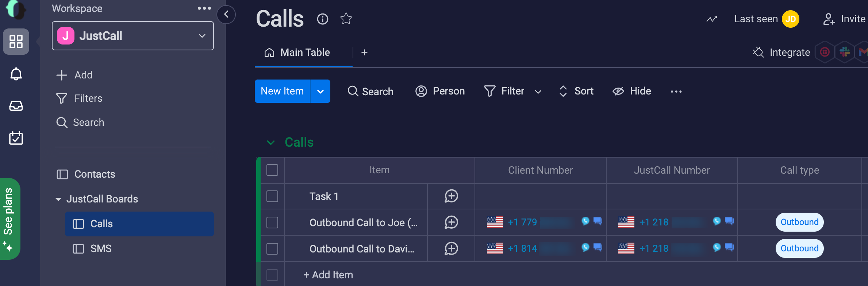This screenshot has width=868, height=286.
Task: Open the inbox tray icon
Action: 16,106
